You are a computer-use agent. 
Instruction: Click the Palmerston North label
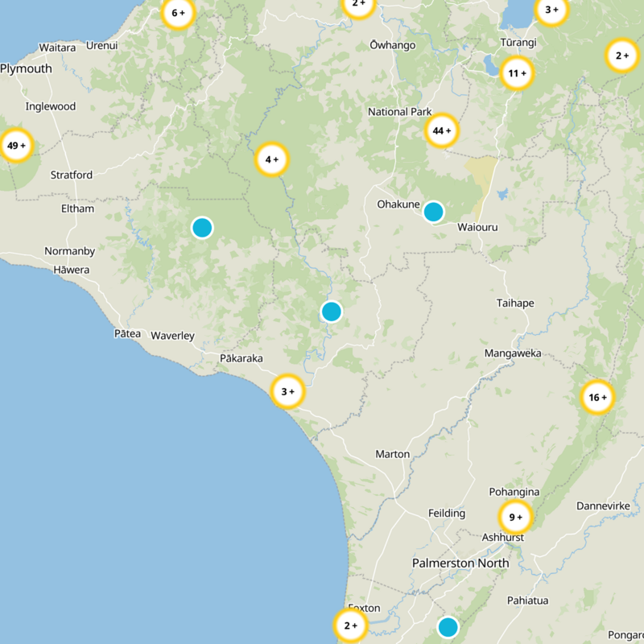pyautogui.click(x=460, y=563)
